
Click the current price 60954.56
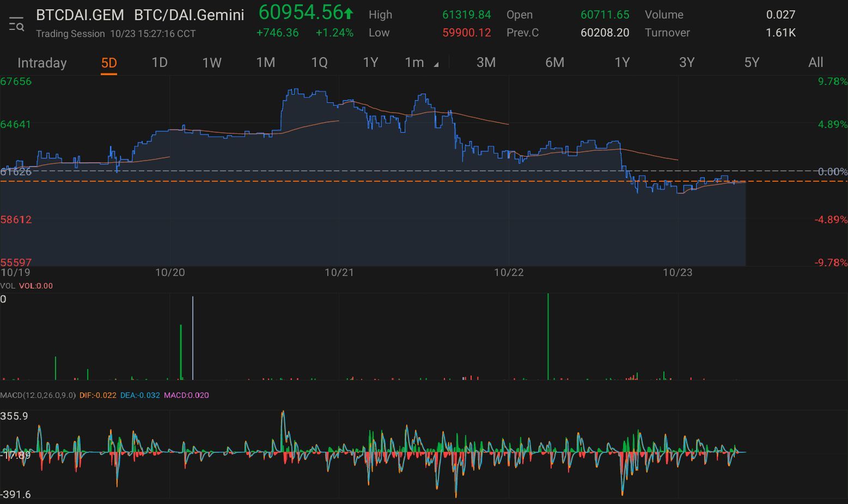click(x=300, y=12)
